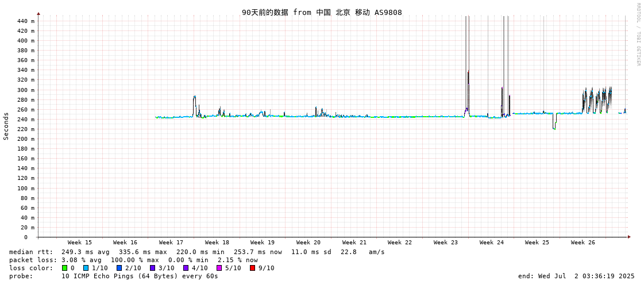Click the Week 17 axis label
This screenshot has width=644, height=284.
(x=171, y=243)
